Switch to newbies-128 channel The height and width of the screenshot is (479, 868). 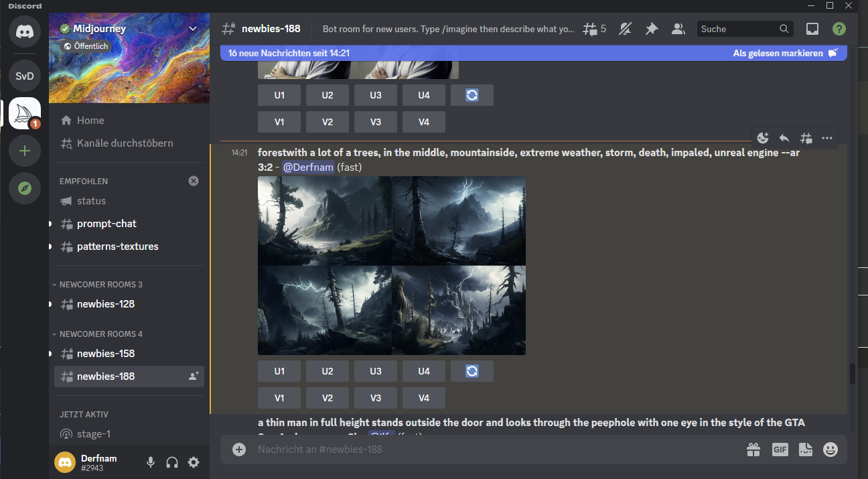tap(129, 304)
